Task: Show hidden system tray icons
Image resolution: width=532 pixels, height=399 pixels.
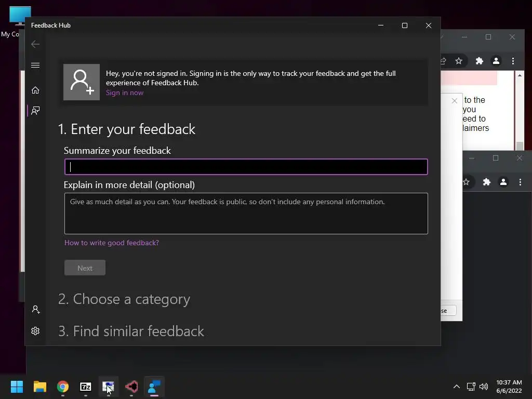Action: 457,387
